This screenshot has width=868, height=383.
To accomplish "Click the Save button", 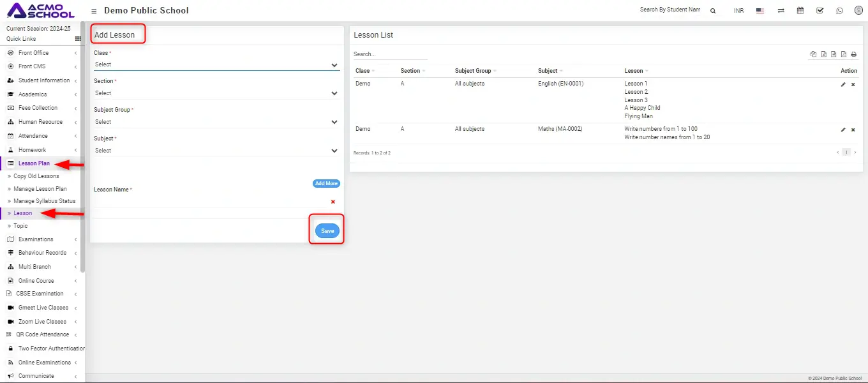I will coord(327,231).
